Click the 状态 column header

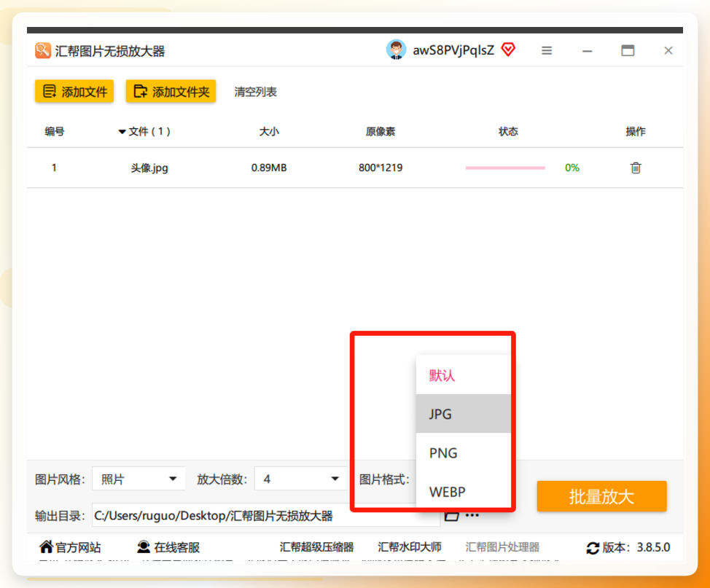tap(508, 131)
